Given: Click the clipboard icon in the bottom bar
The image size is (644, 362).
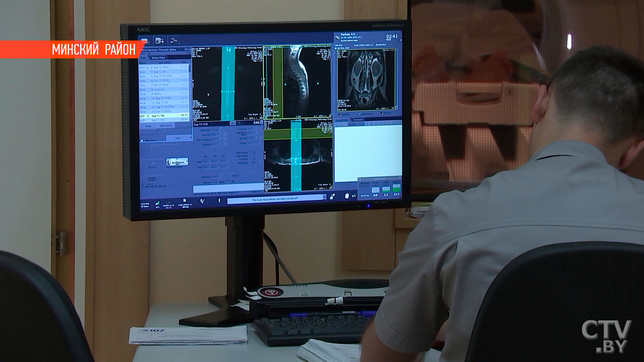Looking at the screenshot, I should [347, 195].
